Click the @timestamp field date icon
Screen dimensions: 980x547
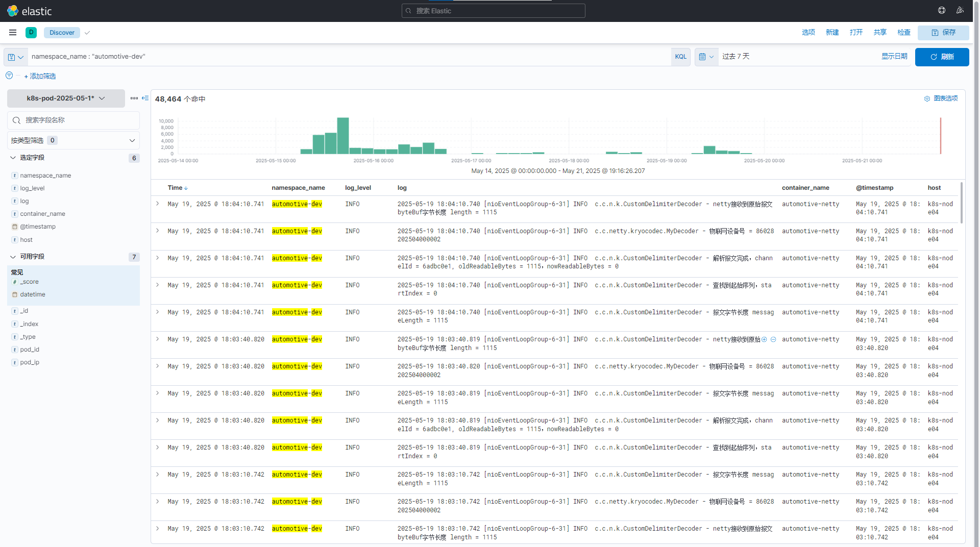click(14, 227)
